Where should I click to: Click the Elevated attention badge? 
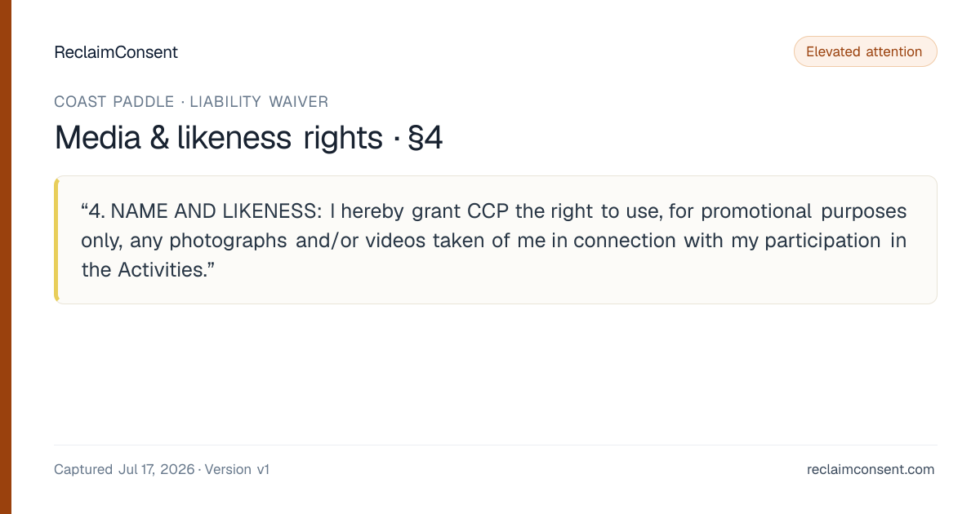(x=865, y=51)
